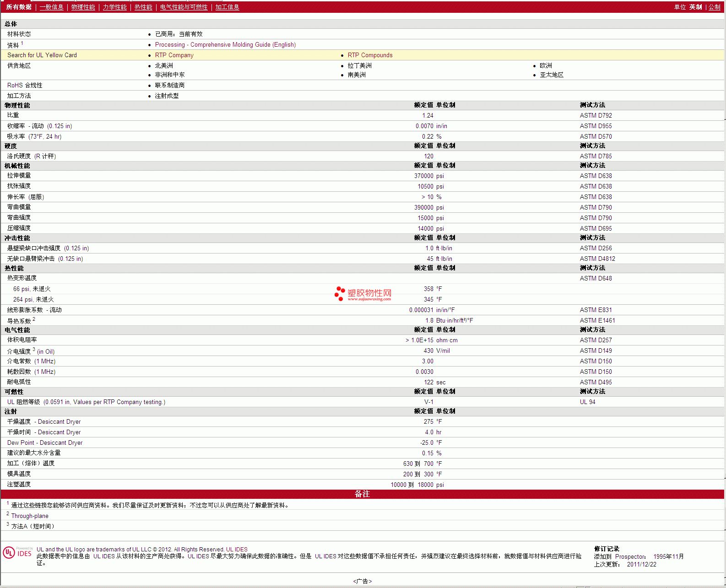Click the 264 psi, 未退火 row label
This screenshot has height=588, width=726.
pos(33,300)
